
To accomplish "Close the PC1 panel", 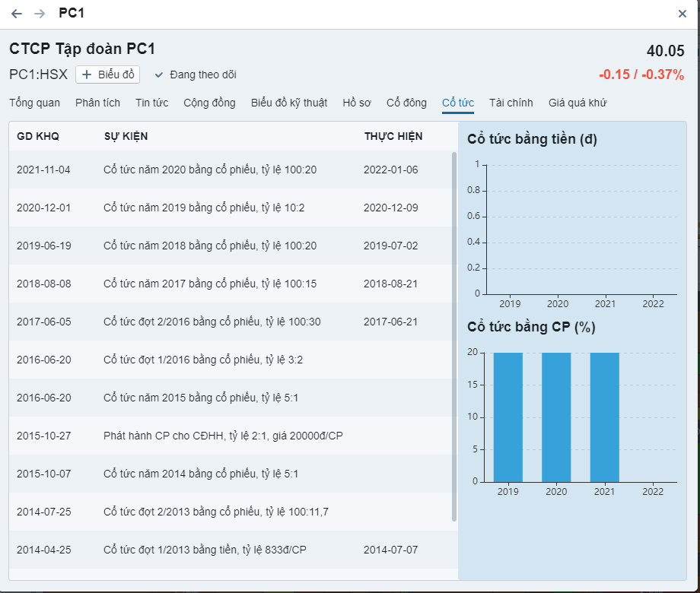I will (x=682, y=14).
